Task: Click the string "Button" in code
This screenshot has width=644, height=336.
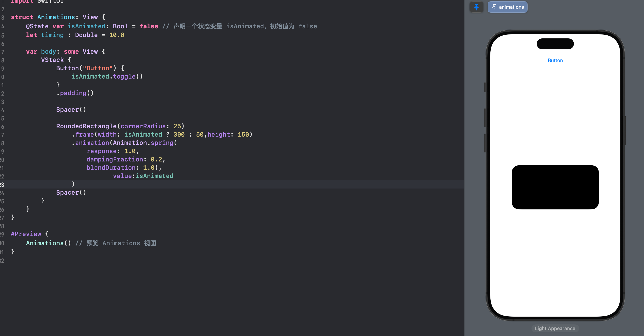Action: point(98,68)
